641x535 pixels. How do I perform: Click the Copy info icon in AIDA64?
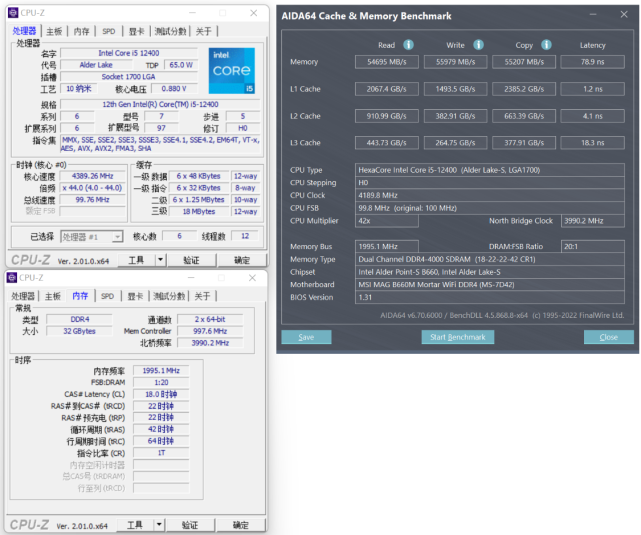(x=546, y=45)
